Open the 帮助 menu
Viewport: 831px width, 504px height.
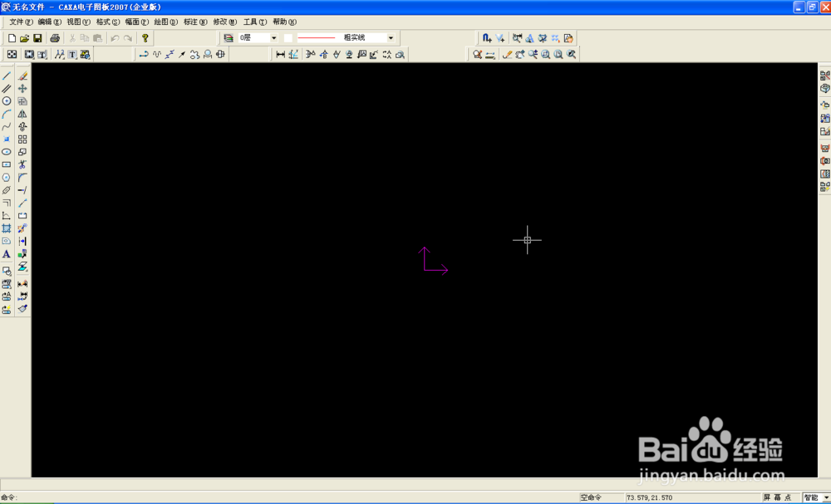click(284, 22)
